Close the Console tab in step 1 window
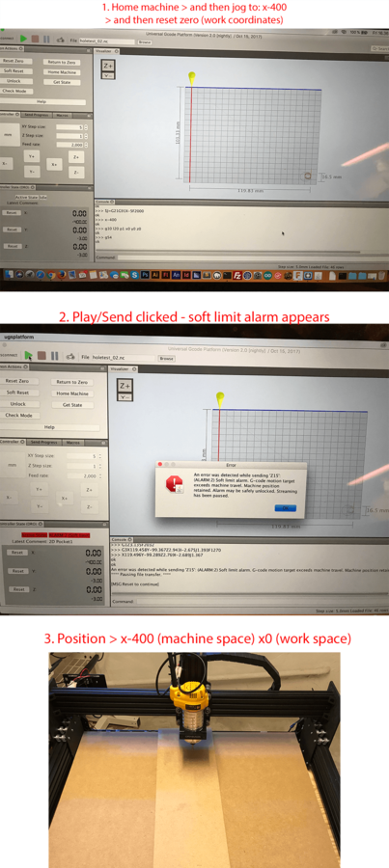Screen dimensions: 389x868 [x=112, y=202]
